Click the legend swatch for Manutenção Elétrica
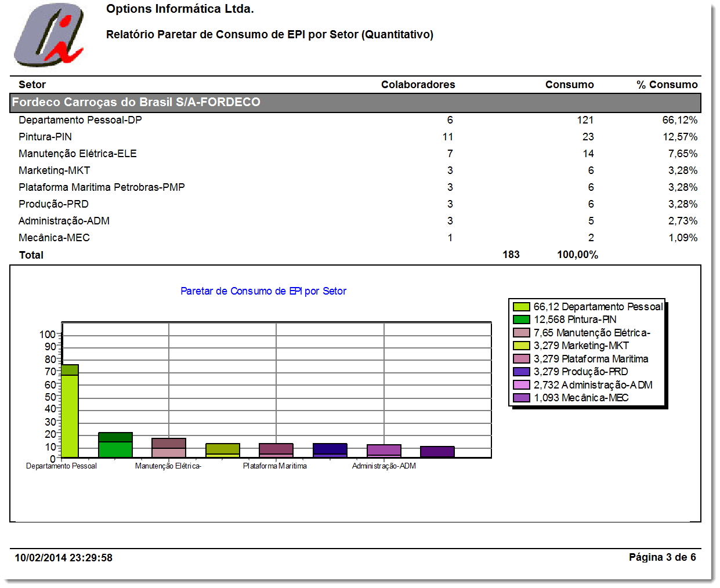 tap(522, 333)
